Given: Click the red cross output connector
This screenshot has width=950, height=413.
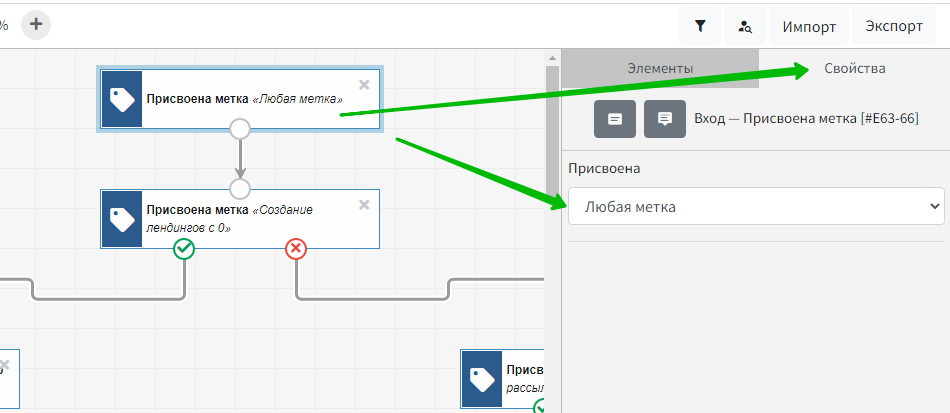Looking at the screenshot, I should [296, 248].
